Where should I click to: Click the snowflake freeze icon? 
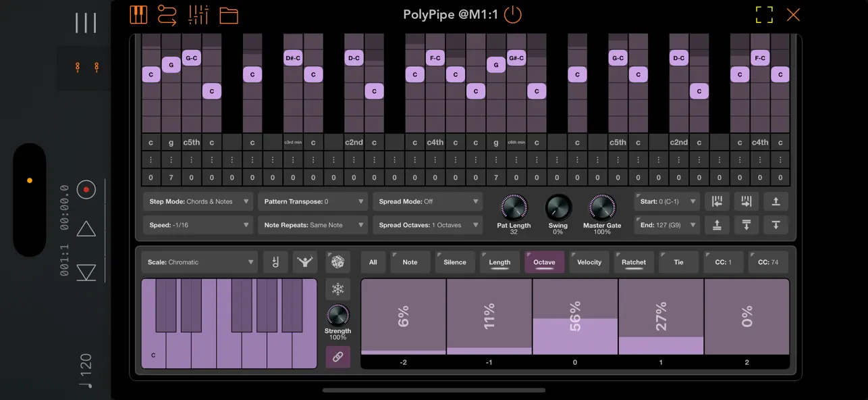[x=338, y=289]
